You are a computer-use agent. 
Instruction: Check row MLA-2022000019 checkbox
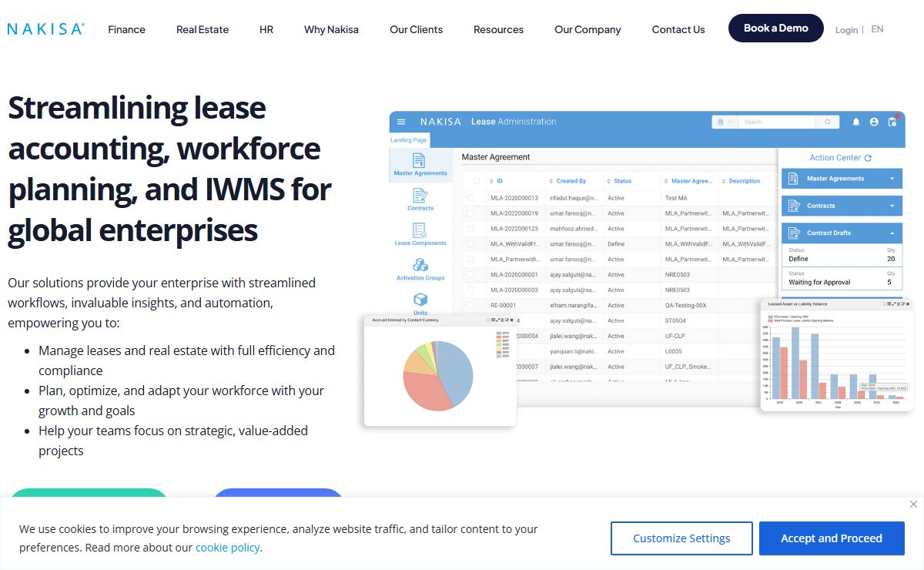point(470,213)
